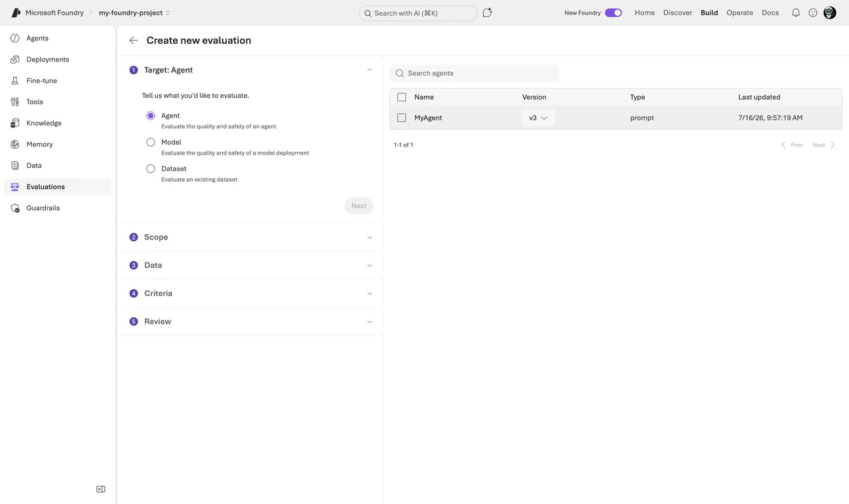Switch to the Operate tab
Screen dimensions: 849x504
click(740, 13)
